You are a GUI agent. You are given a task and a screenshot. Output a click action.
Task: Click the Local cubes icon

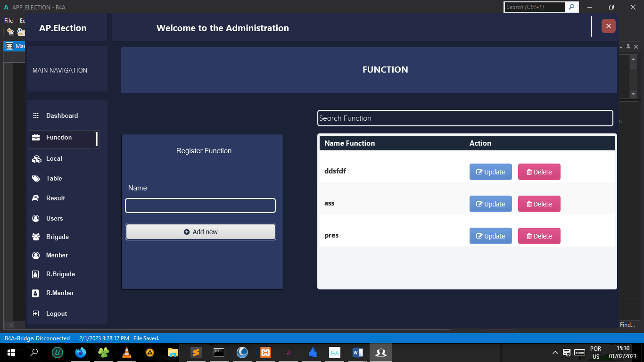pyautogui.click(x=36, y=159)
